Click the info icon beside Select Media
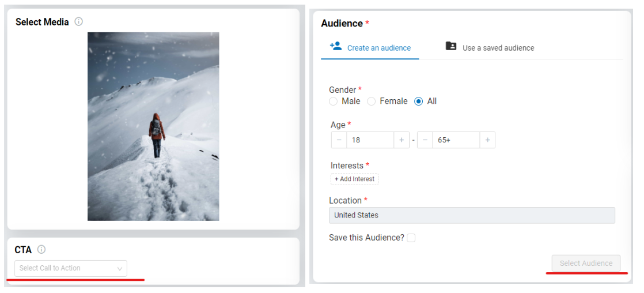The height and width of the screenshot is (293, 644). point(78,21)
